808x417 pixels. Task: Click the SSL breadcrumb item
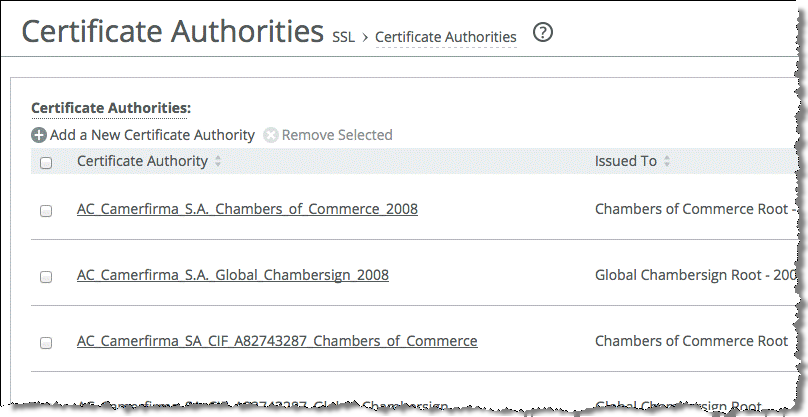click(x=343, y=37)
